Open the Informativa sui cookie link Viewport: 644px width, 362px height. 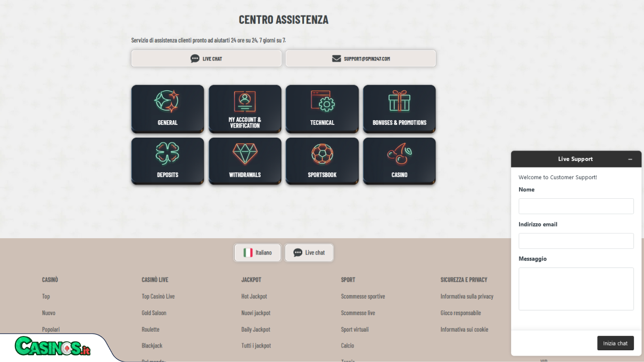(x=464, y=329)
